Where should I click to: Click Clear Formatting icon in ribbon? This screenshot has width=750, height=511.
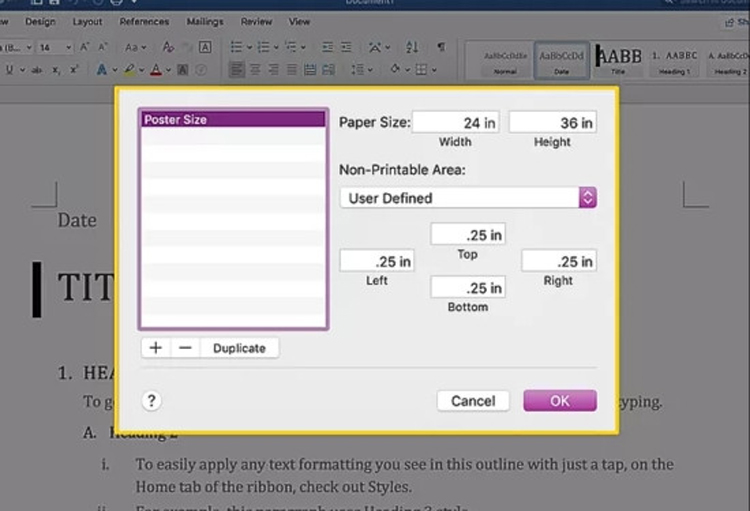tap(168, 47)
